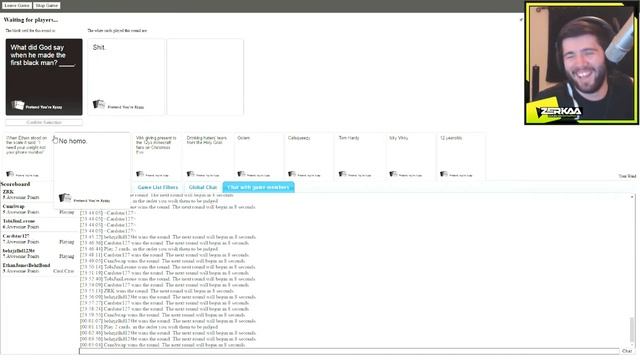Pick the '12 year olds' hand card
This screenshot has width=640, height=360.
tap(462, 156)
